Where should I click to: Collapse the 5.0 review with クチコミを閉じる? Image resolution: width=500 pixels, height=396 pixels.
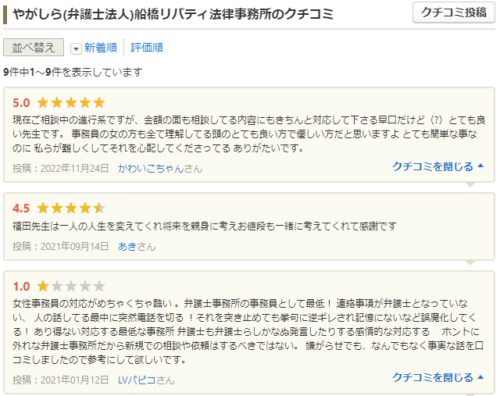click(x=433, y=166)
